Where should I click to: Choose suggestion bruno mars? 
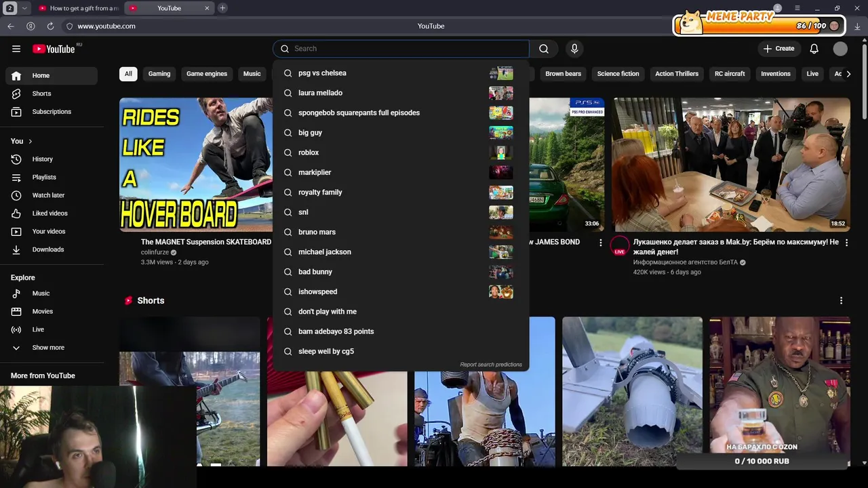[400, 232]
